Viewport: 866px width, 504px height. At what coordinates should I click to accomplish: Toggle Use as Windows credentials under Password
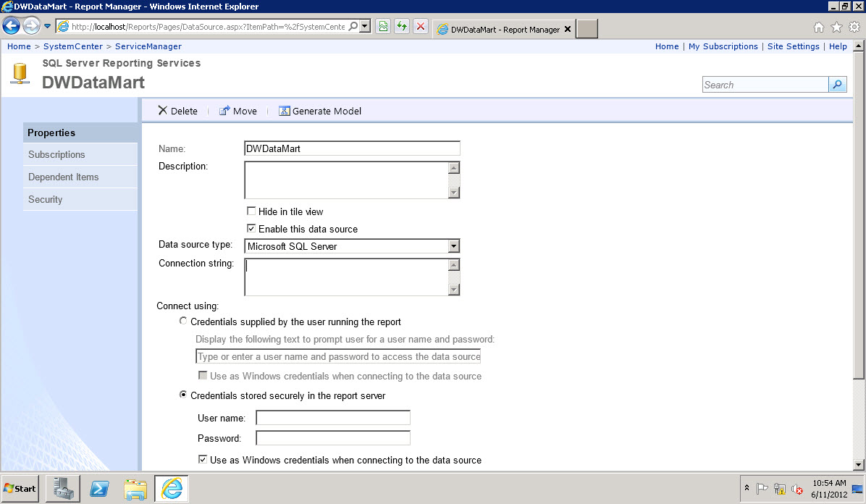coord(203,459)
